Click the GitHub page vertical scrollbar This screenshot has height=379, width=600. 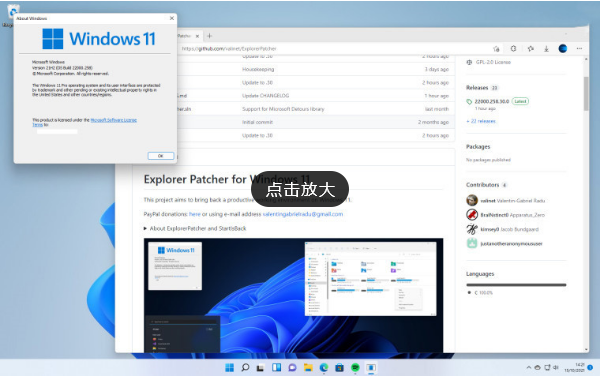tap(586, 94)
